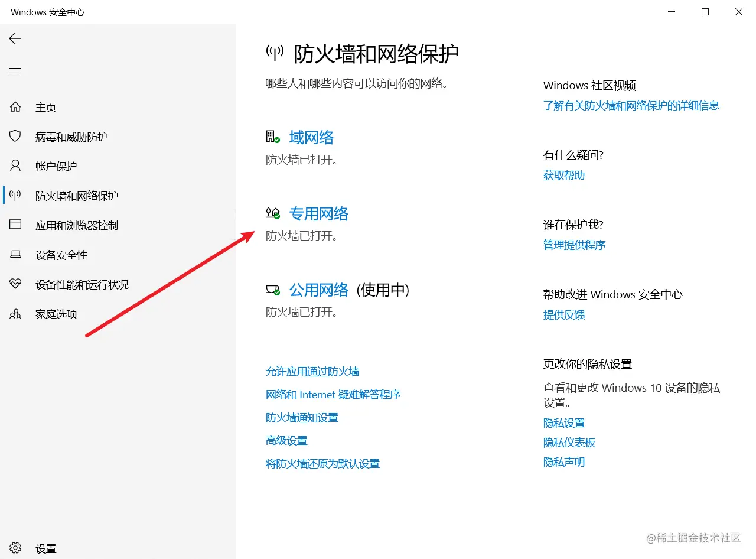
Task: Open 帐户保护 in the sidebar
Action: coord(56,166)
